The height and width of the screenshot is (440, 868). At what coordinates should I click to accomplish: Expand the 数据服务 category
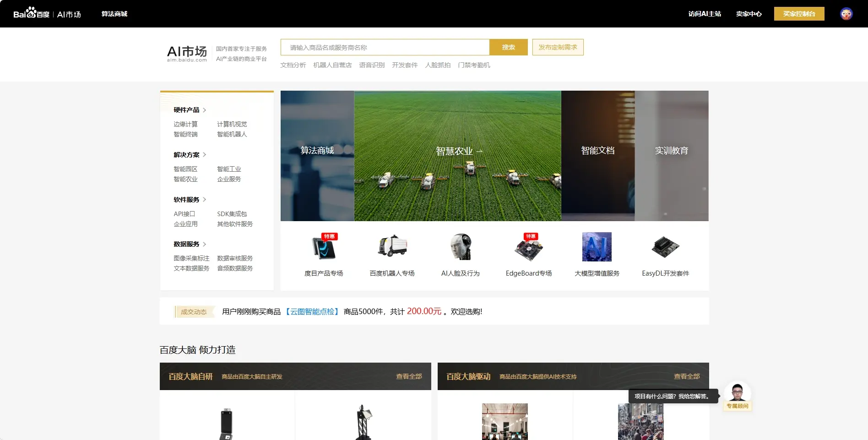click(x=186, y=244)
